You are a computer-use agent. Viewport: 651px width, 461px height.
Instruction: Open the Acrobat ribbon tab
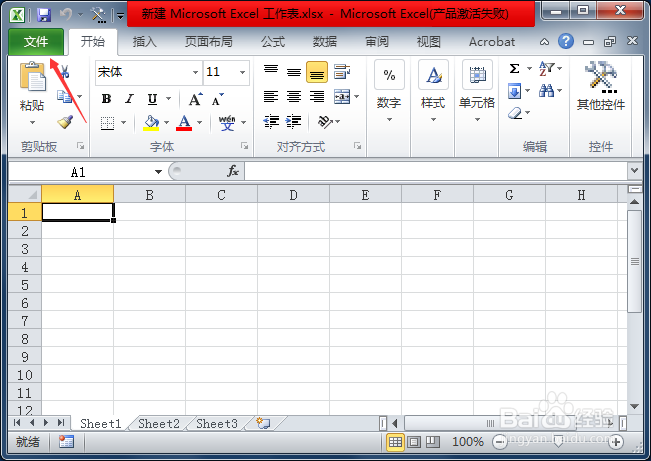click(492, 42)
